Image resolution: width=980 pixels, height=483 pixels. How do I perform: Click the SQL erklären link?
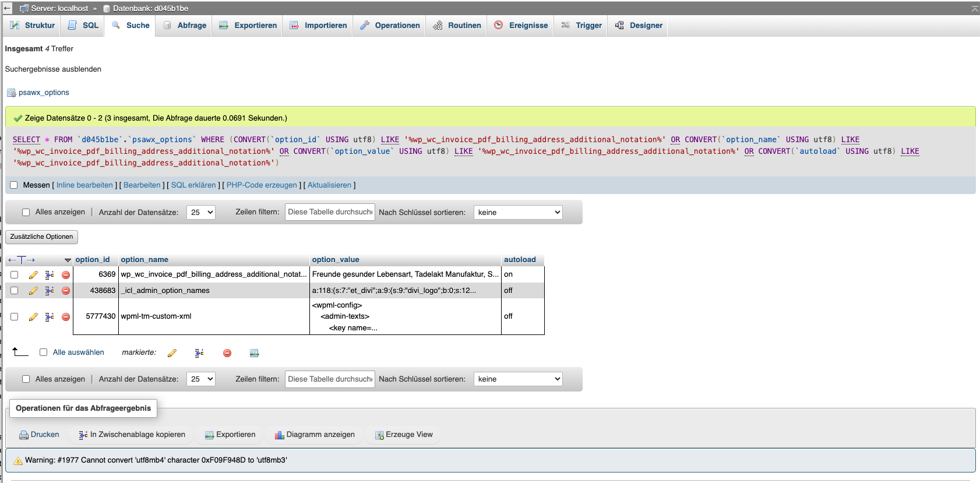tap(193, 185)
